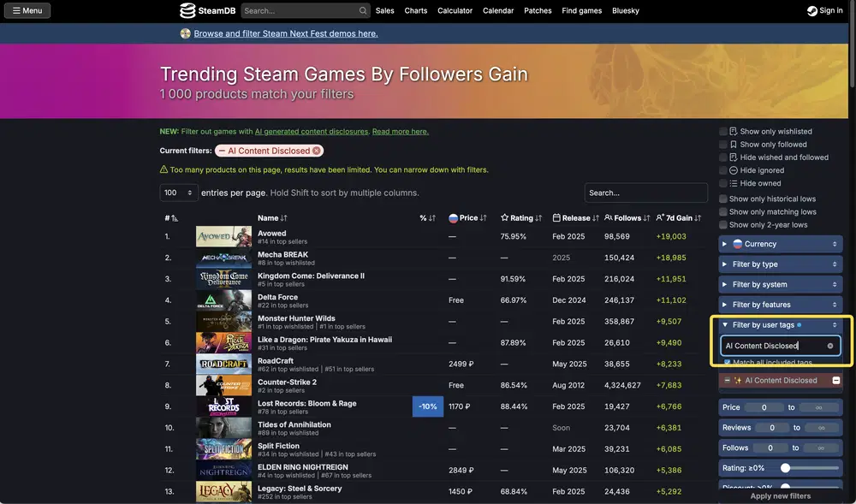Click the page vertical scrollbar
856x504 pixels.
[x=853, y=44]
